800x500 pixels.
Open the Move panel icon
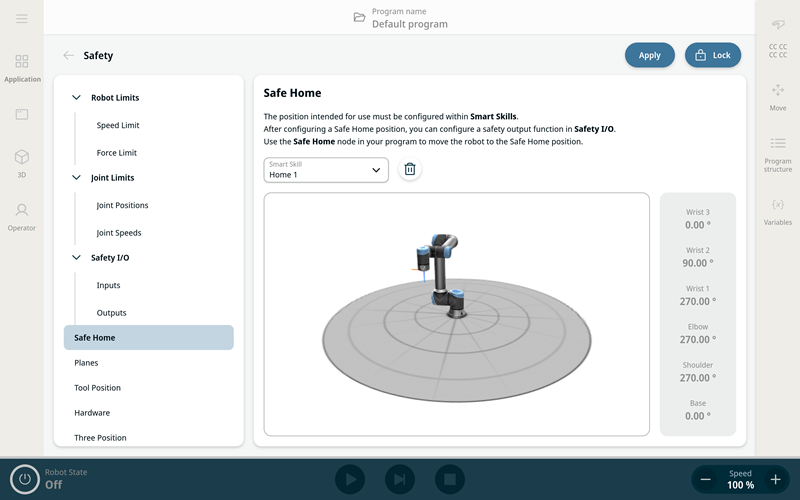tap(777, 96)
